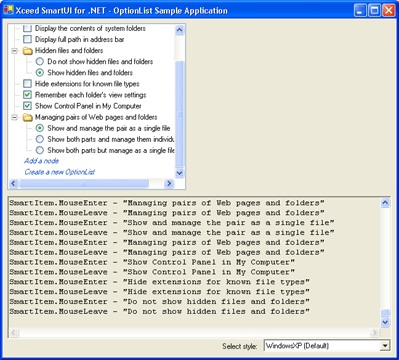This screenshot has height=360, width=399.
Task: Enable Display full path in address bar
Action: (27, 39)
